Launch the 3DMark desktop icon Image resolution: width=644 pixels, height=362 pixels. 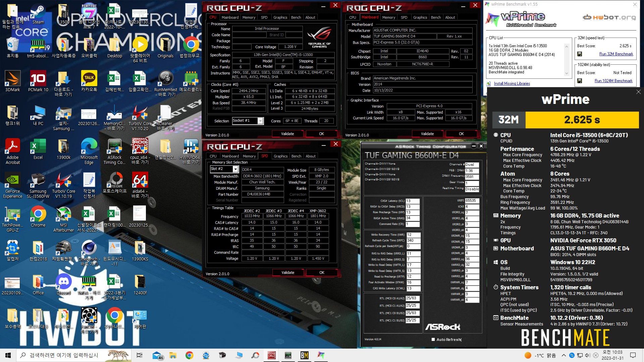click(12, 81)
